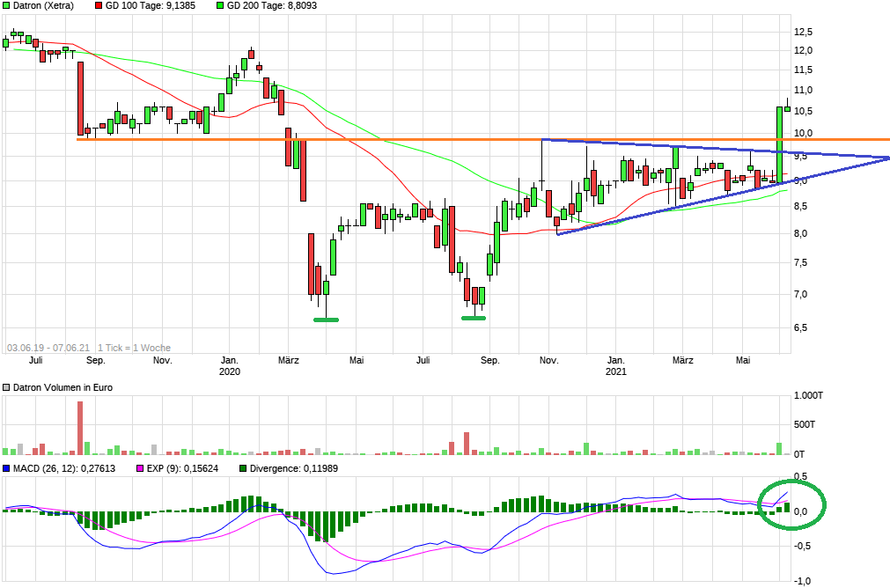The width and height of the screenshot is (890, 588).
Task: Click the tallest red volume bar
Action: point(80,428)
